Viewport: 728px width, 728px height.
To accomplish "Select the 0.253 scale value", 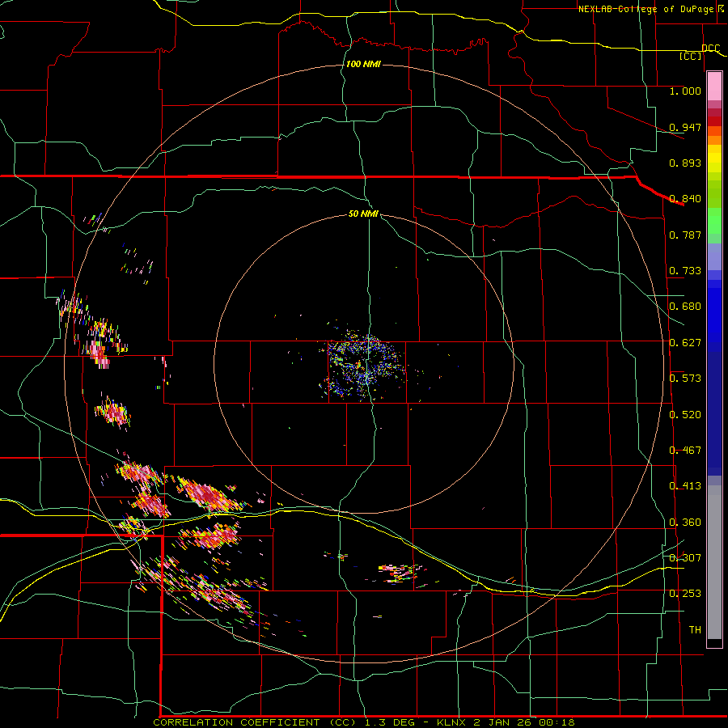I will coord(685,594).
